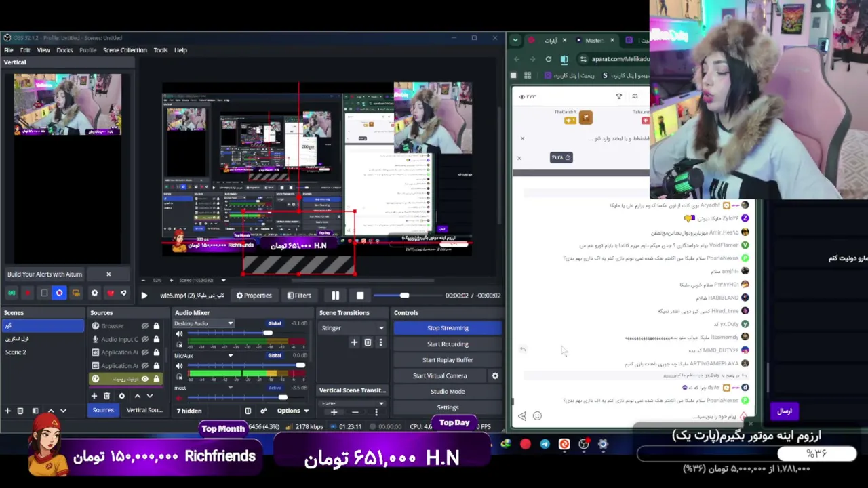868x488 pixels.
Task: Open the browser tab search dropdown
Action: (516, 40)
